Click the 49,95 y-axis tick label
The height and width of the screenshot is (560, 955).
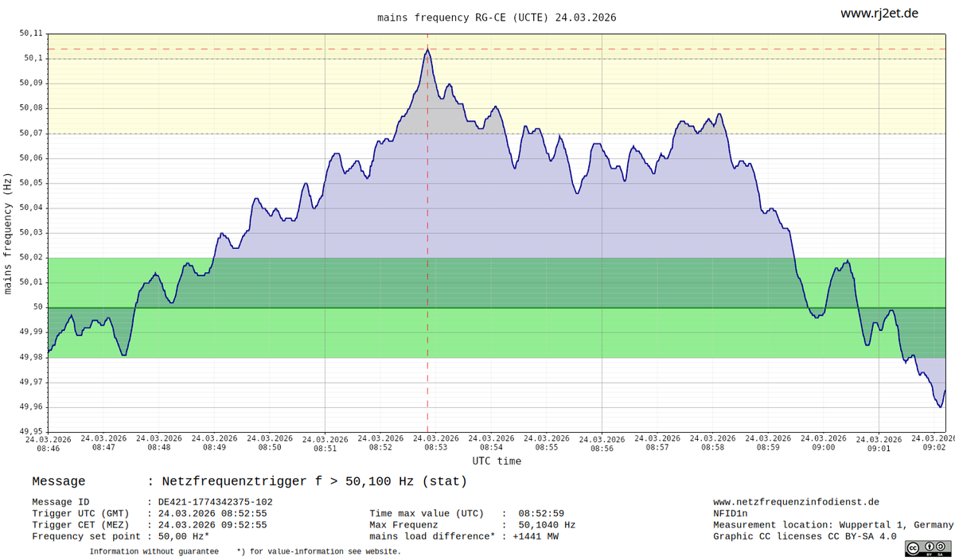click(x=31, y=431)
